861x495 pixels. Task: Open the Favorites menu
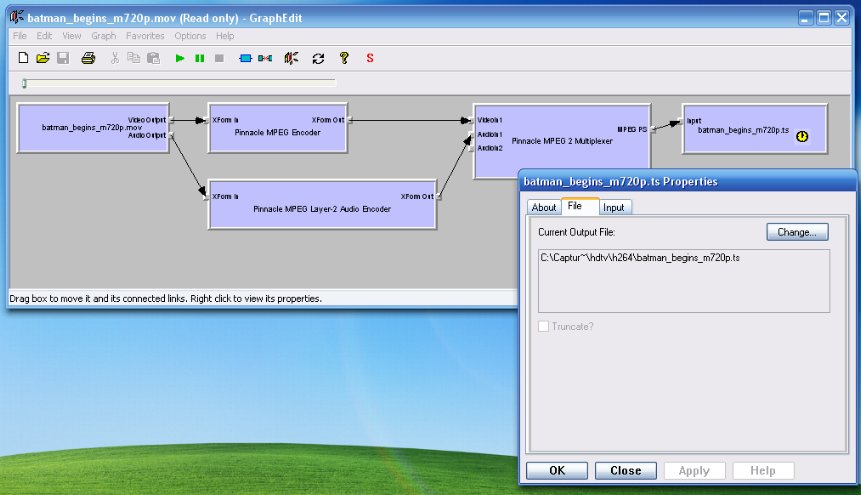145,36
